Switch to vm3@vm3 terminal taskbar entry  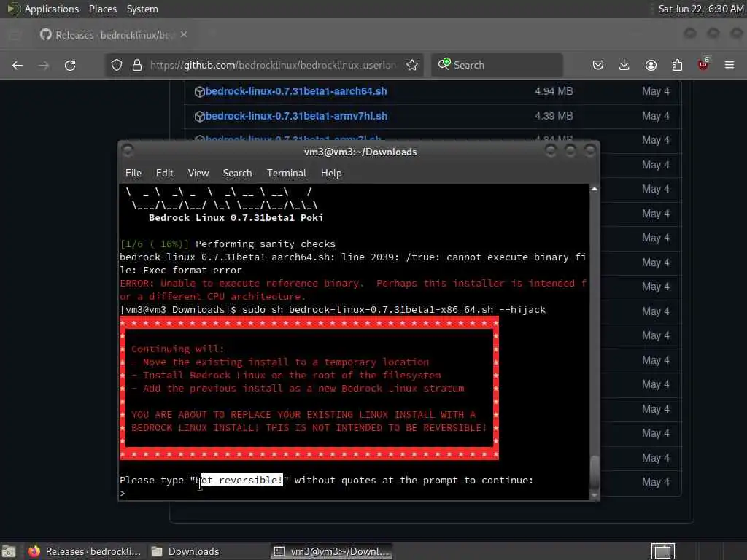pos(332,551)
